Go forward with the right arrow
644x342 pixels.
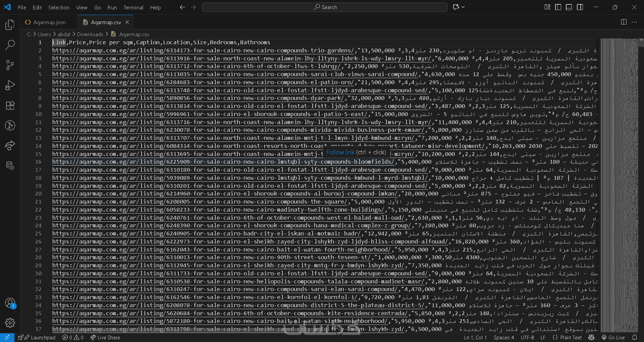193,7
